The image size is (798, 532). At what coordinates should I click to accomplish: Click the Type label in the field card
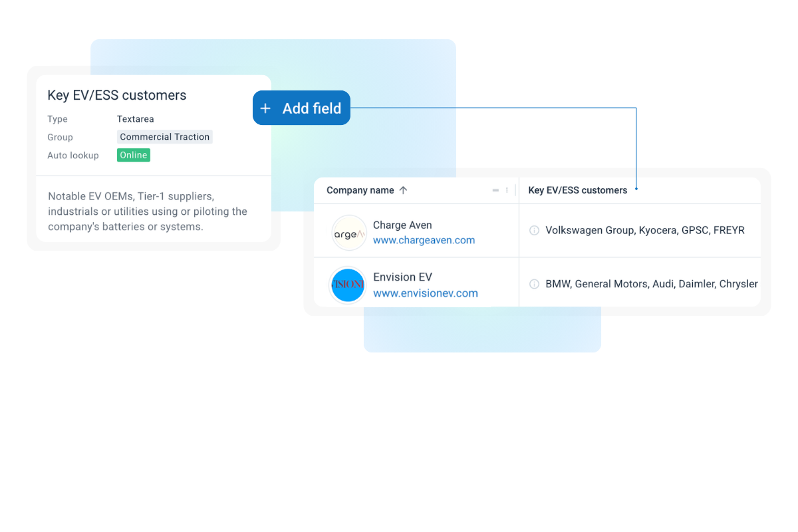click(x=57, y=119)
